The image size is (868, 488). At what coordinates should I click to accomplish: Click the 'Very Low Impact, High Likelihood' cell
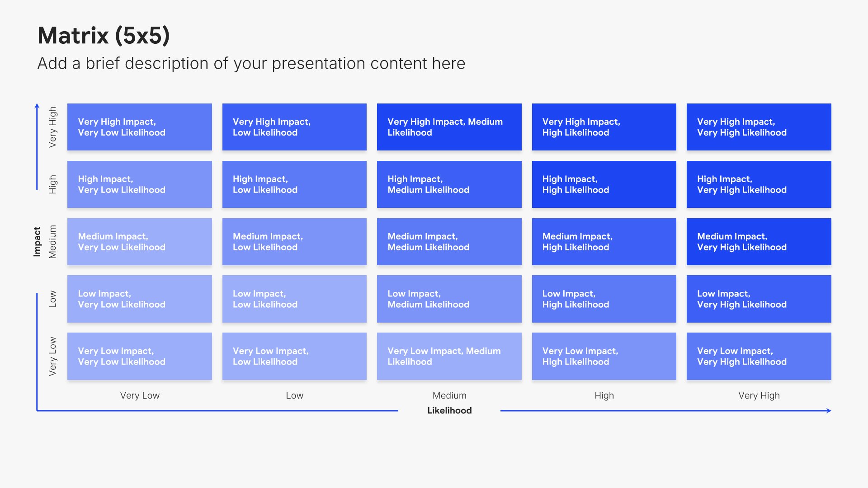604,356
